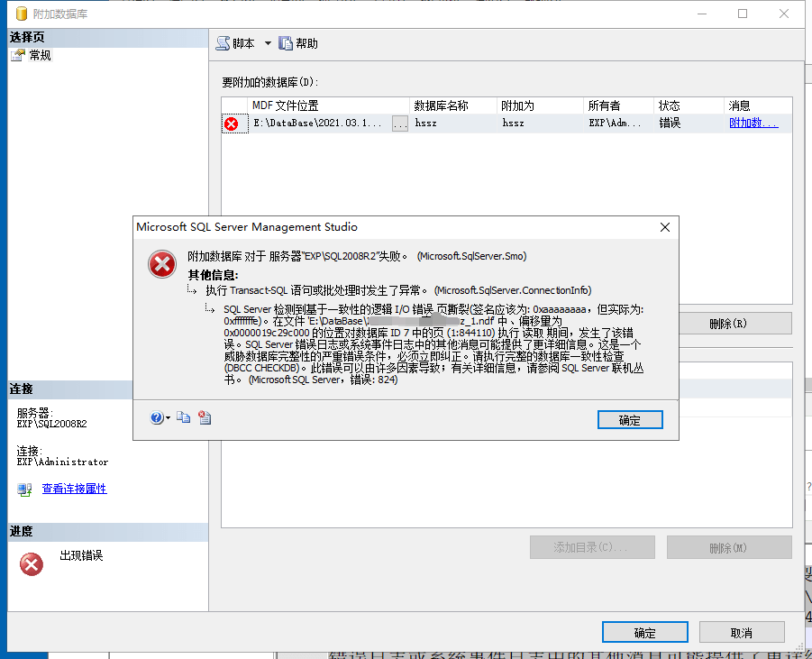The height and width of the screenshot is (659, 812).
Task: Click the red error icon in the 进度 section
Action: (x=32, y=564)
